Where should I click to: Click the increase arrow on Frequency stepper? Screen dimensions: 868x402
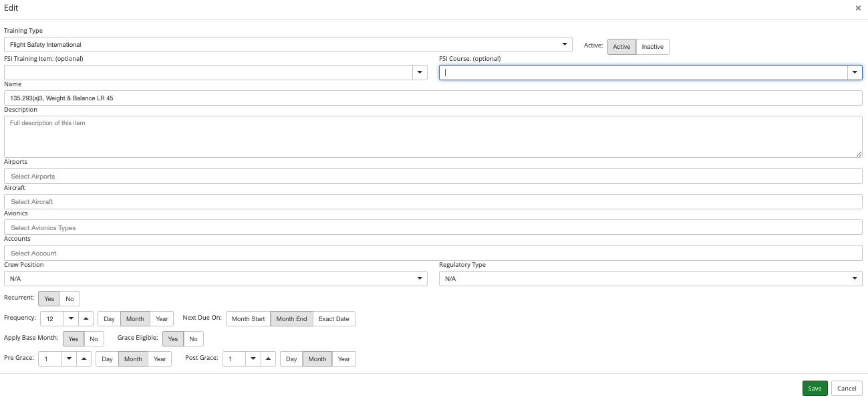pos(86,318)
